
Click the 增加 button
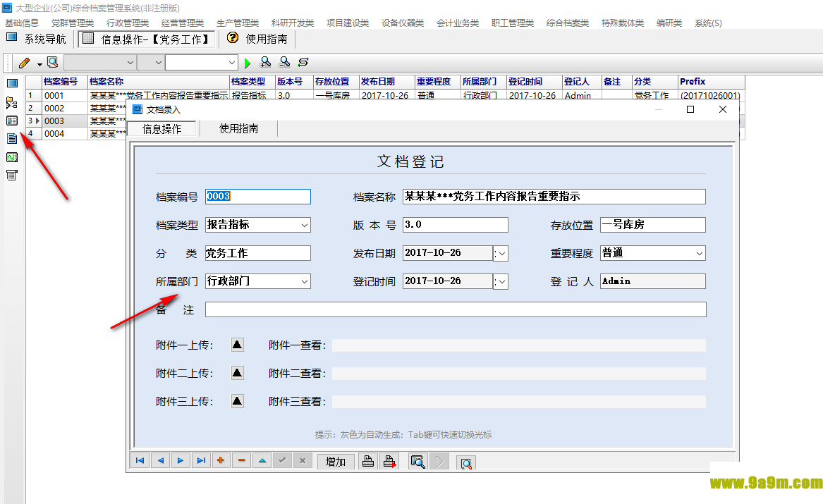tap(336, 462)
